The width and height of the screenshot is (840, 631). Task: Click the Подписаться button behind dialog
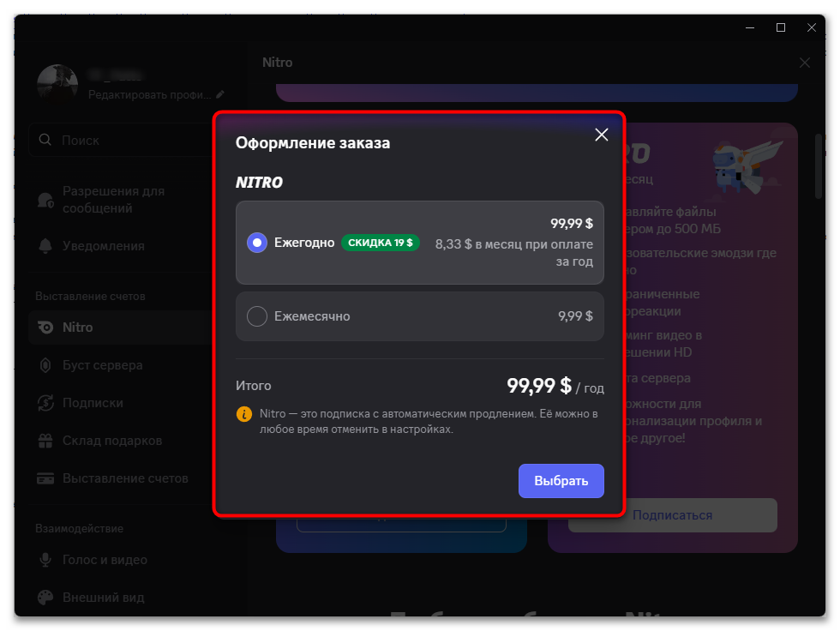tap(672, 514)
